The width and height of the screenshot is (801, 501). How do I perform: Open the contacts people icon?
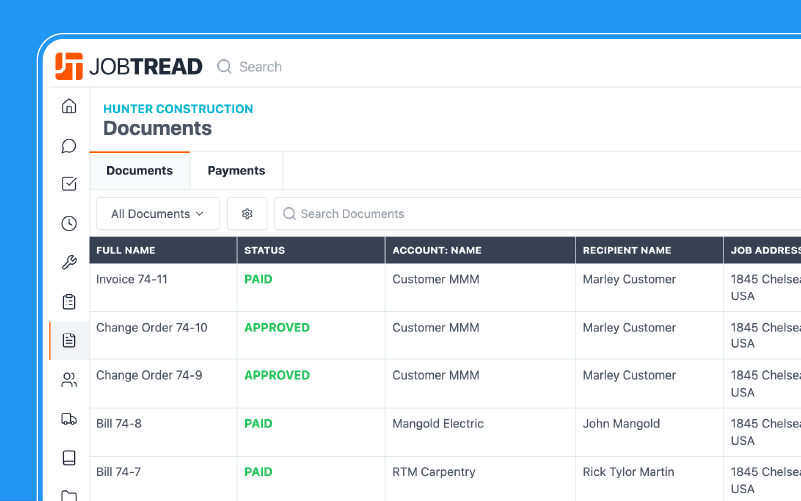[69, 380]
